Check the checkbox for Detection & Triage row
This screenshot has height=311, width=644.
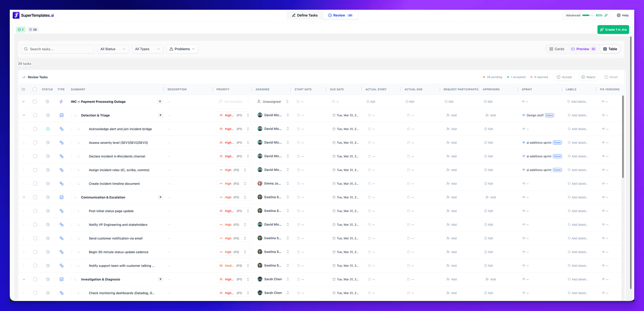tap(35, 115)
